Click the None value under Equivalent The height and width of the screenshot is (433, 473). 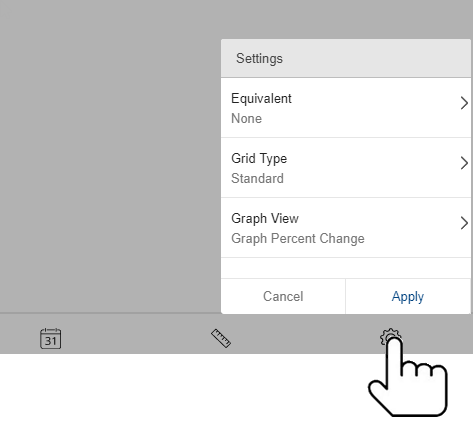[x=246, y=119]
